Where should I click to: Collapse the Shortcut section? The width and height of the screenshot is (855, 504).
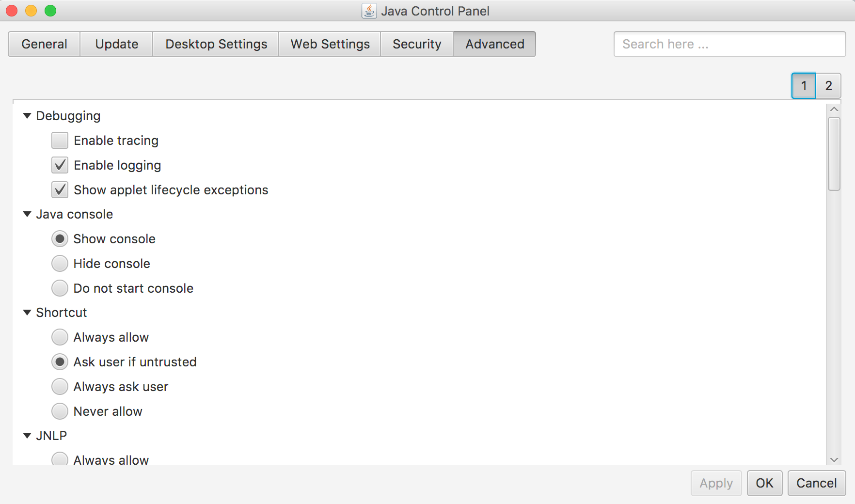tap(27, 313)
